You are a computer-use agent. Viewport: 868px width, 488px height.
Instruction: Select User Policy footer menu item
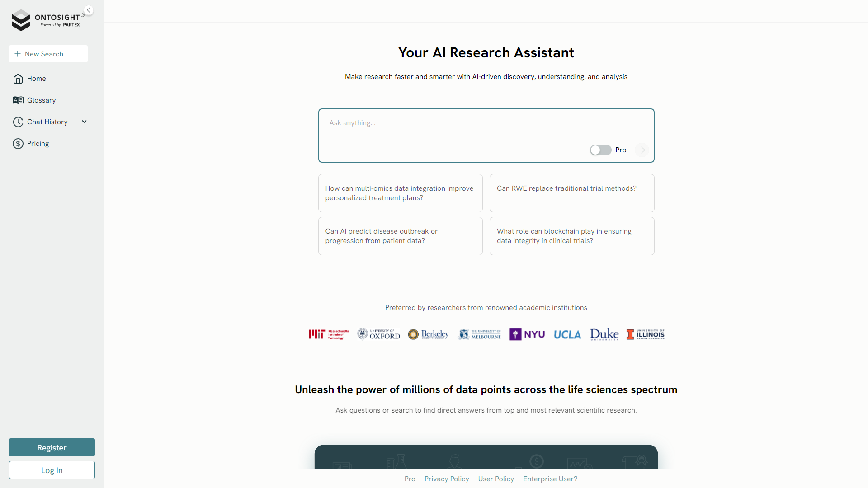click(x=495, y=479)
